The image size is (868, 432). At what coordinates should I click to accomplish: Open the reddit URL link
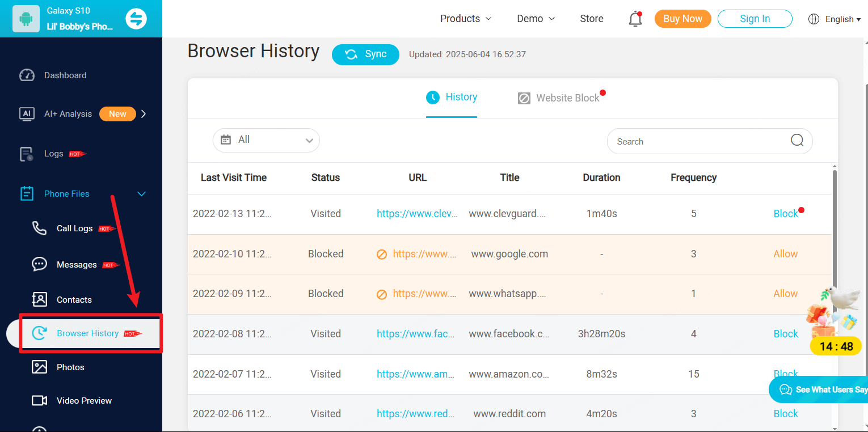click(x=416, y=414)
